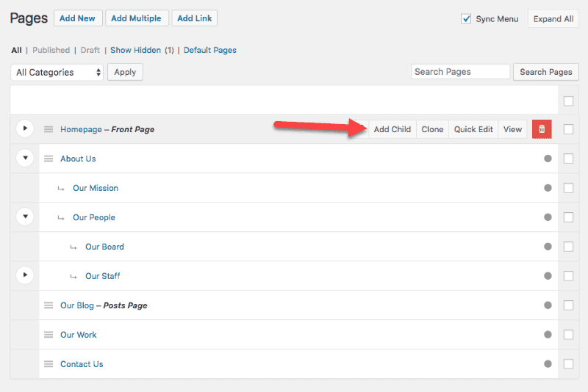Screen dimensions: 588x392
Task: Click Add Child for Homepage
Action: (x=392, y=129)
